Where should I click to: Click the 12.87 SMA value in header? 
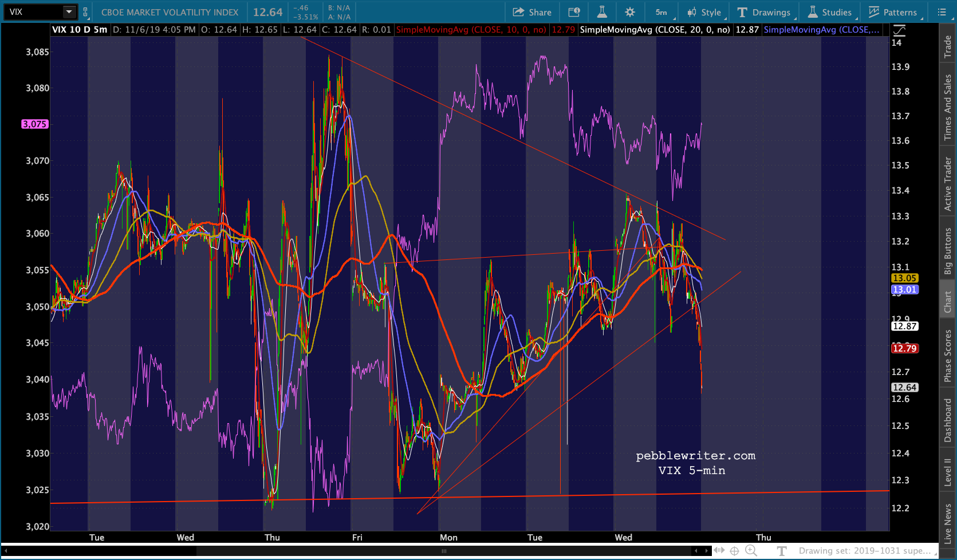point(747,30)
